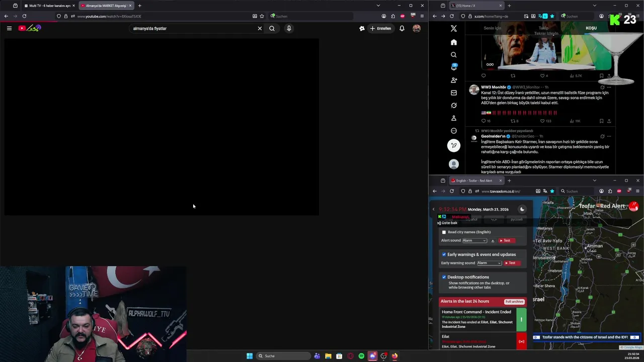This screenshot has height=362, width=644.
Task: Open the YouTube hamburger guide menu
Action: tap(9, 29)
